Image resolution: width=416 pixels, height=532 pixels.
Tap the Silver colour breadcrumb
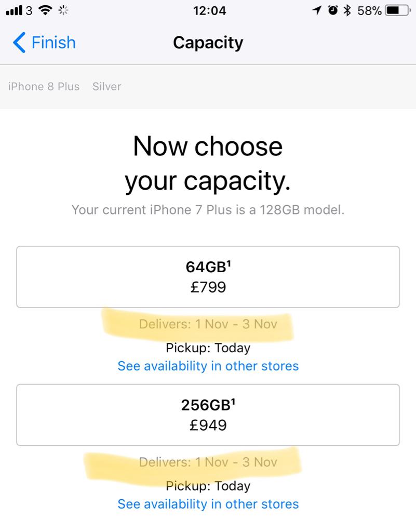tap(106, 87)
